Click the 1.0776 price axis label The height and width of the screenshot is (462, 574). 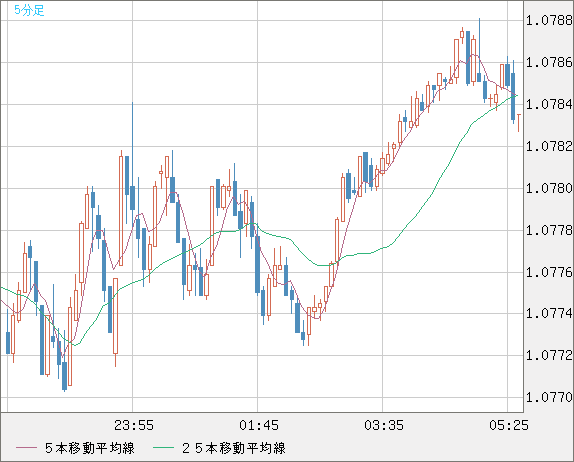click(x=549, y=272)
